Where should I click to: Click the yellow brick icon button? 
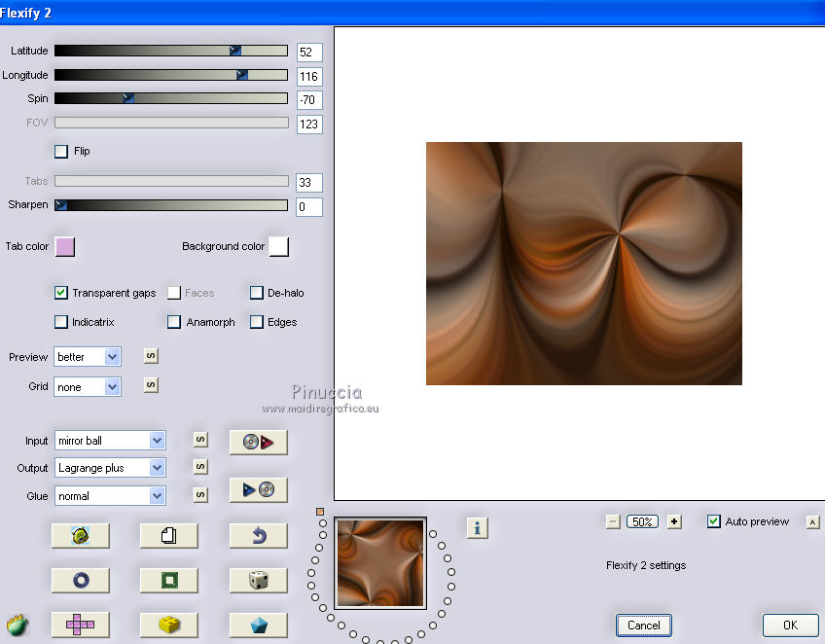[x=169, y=625]
